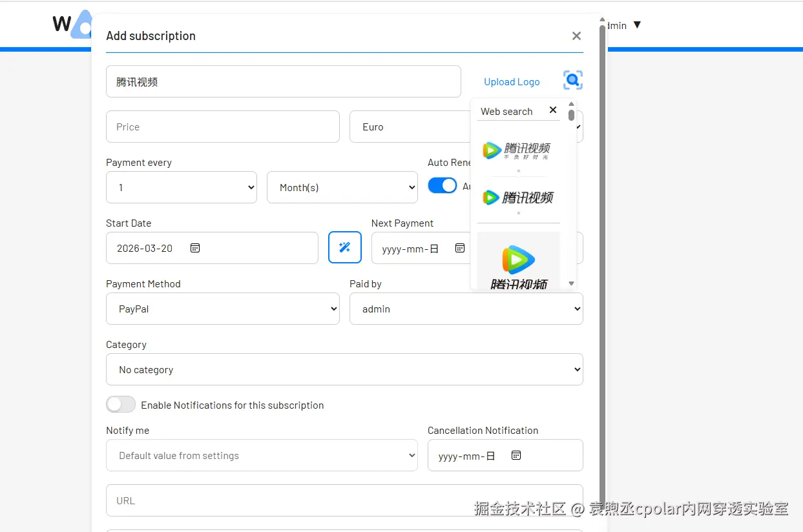Click the Cancellation Notification date field

505,455
